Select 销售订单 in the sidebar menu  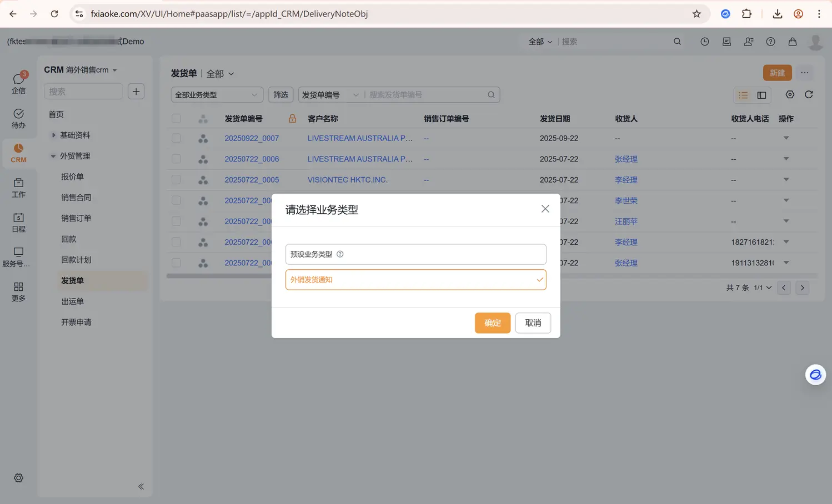pyautogui.click(x=76, y=218)
